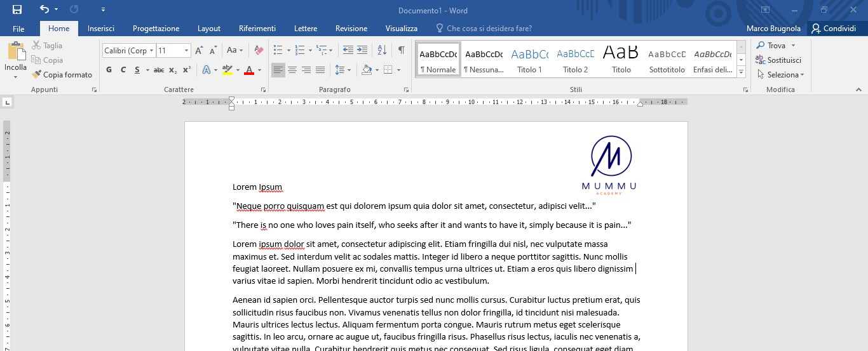
Task: Open the multilevel list icon
Action: click(321, 50)
